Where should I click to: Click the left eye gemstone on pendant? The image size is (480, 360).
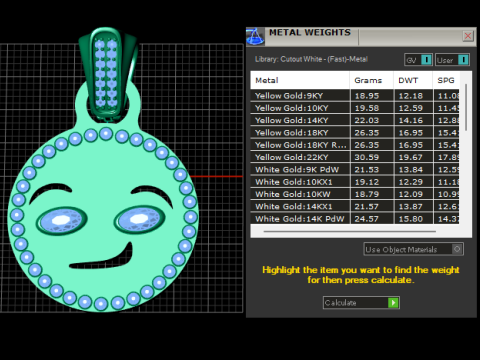(x=61, y=220)
